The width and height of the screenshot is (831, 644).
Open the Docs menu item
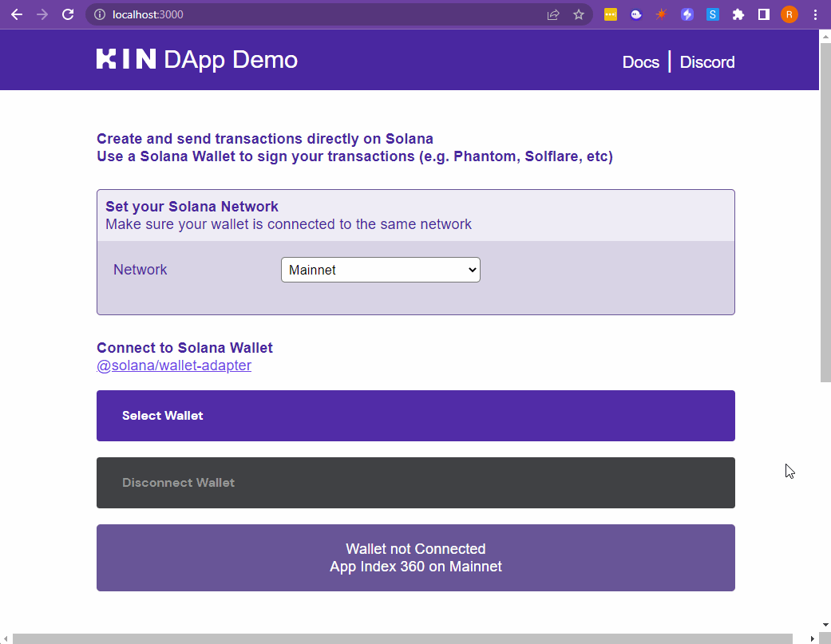click(641, 62)
